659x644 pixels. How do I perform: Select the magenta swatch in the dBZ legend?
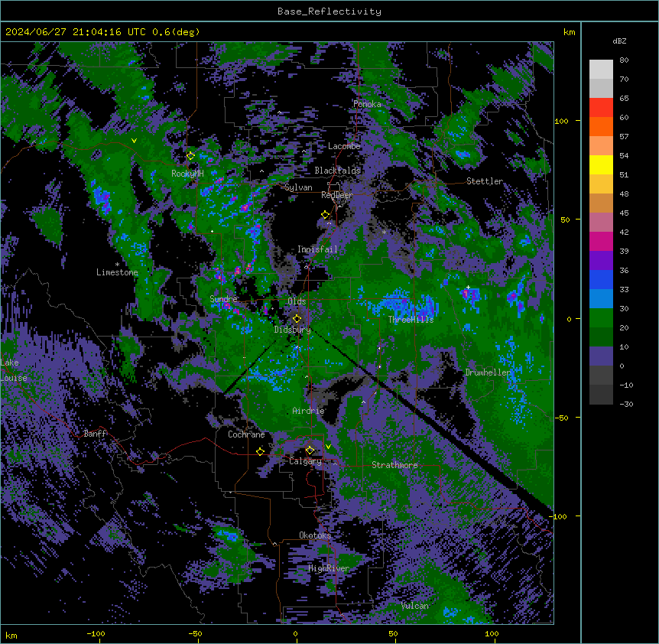click(601, 241)
